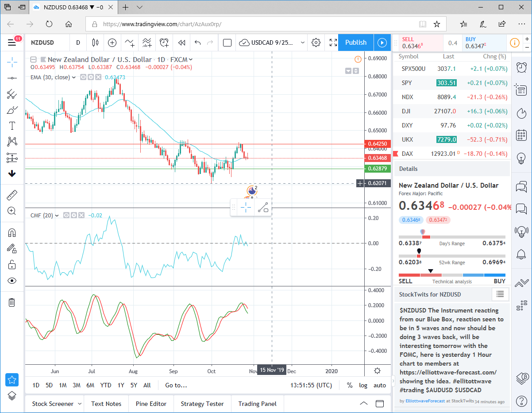The width and height of the screenshot is (532, 413).
Task: Toggle percent scale on the price axis
Action: tap(350, 385)
